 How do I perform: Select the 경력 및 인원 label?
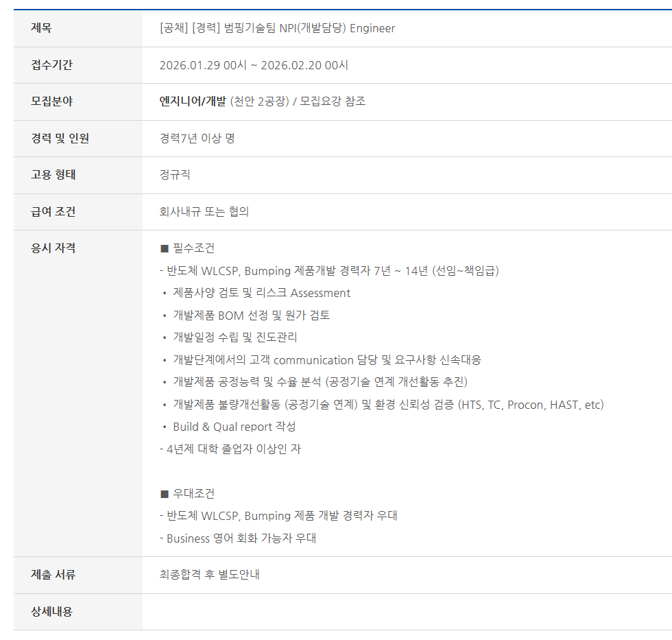[60, 139]
